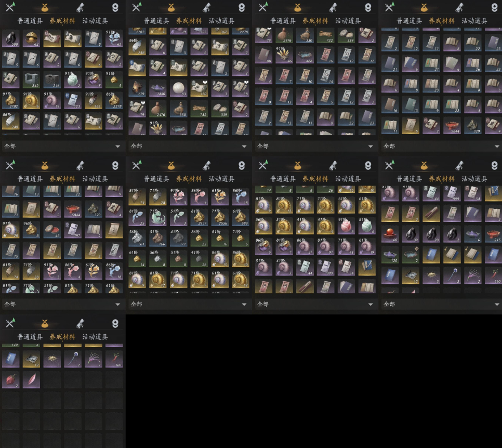Switch to 活动道具 tab in the bottom-left panel
The width and height of the screenshot is (502, 448).
click(95, 337)
